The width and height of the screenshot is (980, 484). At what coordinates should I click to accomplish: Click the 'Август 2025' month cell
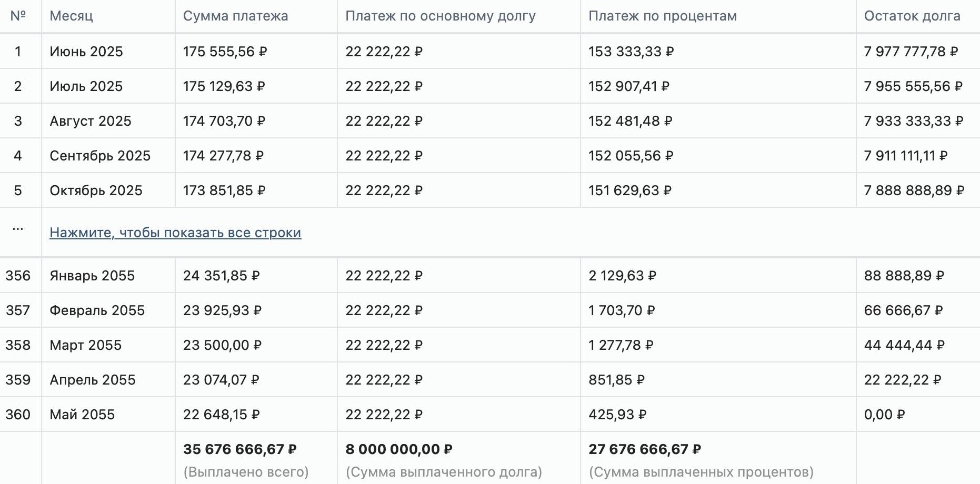tap(91, 121)
